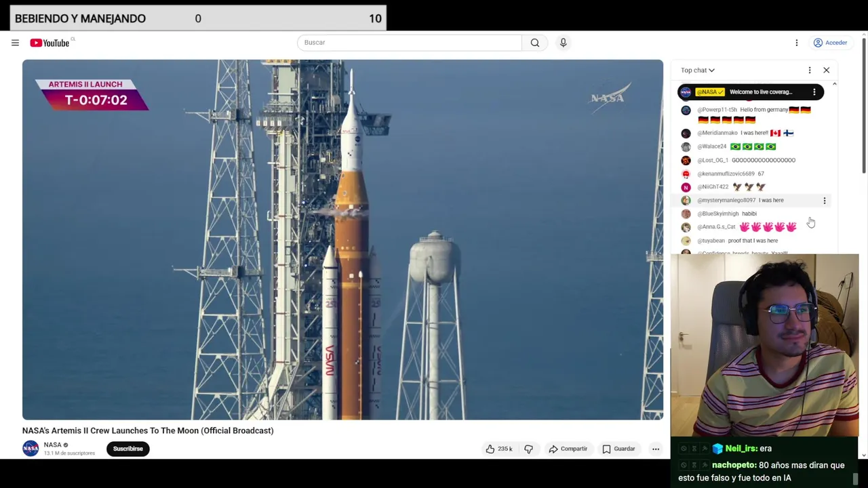Open YouTube settings three-dot menu in header
868x488 pixels.
tap(797, 43)
